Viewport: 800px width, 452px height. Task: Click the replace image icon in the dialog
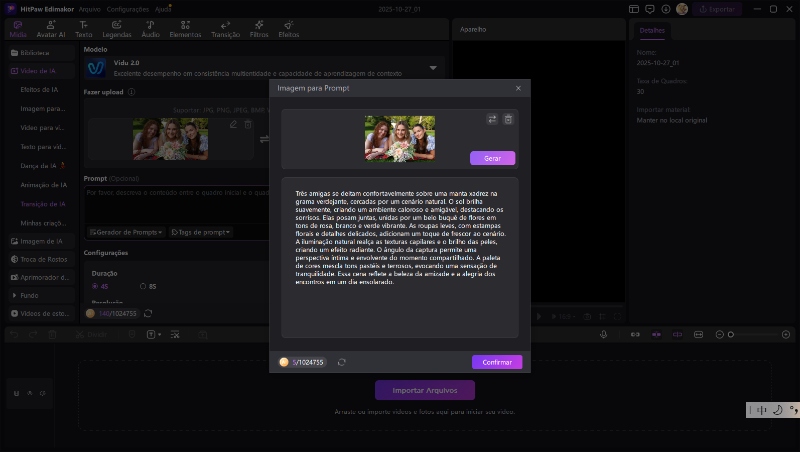pyautogui.click(x=492, y=119)
